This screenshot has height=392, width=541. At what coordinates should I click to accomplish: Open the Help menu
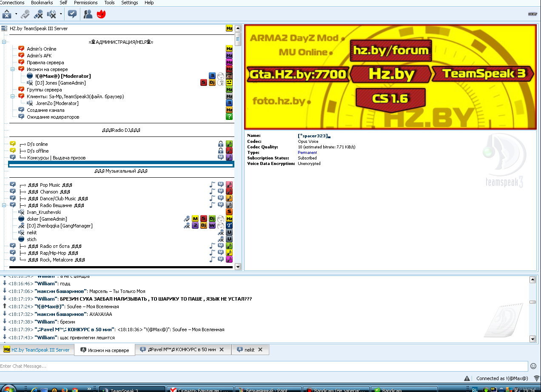(x=149, y=3)
